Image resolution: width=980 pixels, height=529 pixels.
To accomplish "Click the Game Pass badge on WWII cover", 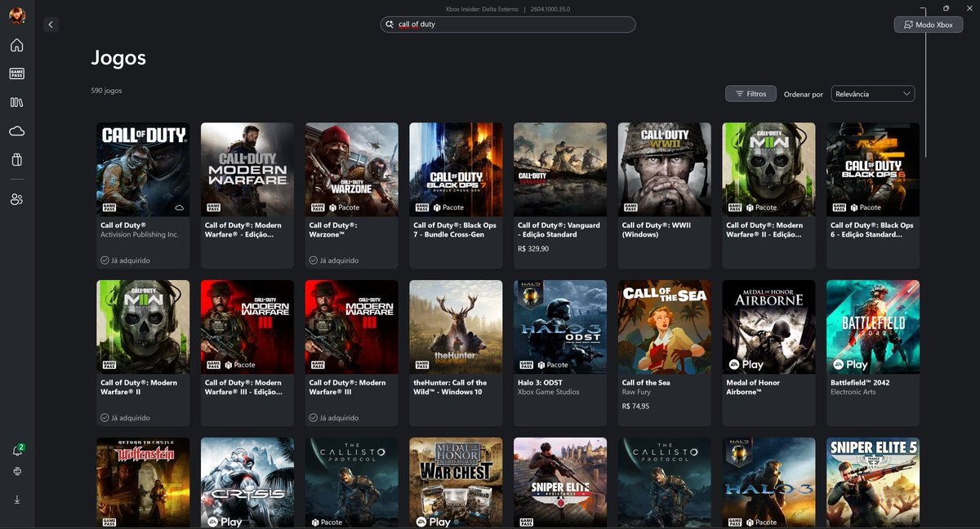I will pyautogui.click(x=630, y=207).
